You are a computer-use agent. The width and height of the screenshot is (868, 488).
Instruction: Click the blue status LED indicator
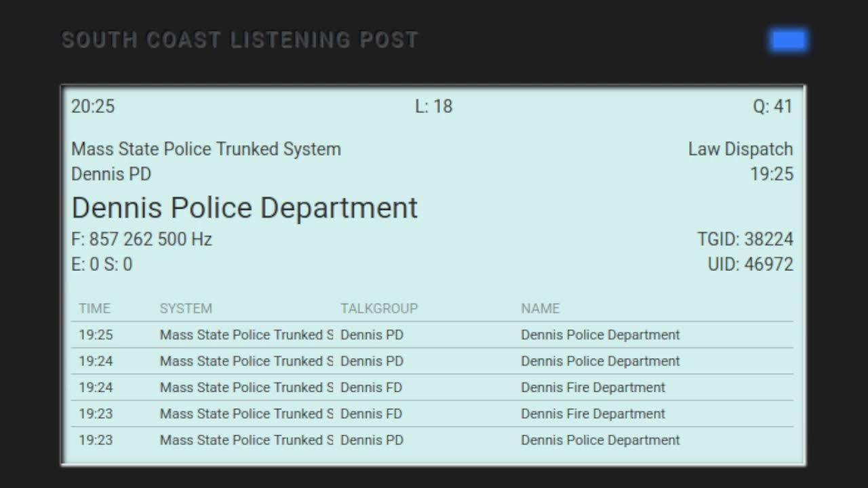point(788,40)
